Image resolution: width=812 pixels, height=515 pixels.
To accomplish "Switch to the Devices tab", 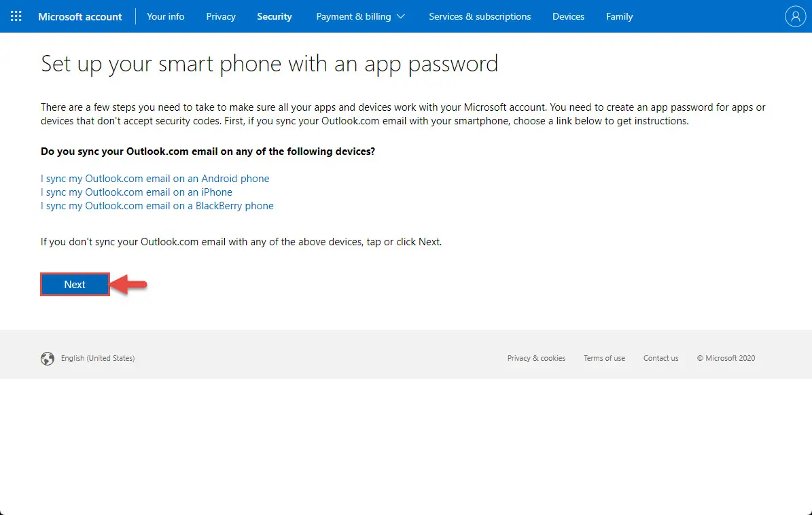I will click(x=568, y=16).
